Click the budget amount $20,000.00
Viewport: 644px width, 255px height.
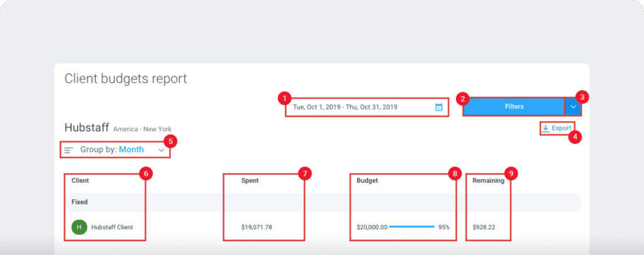tap(372, 227)
